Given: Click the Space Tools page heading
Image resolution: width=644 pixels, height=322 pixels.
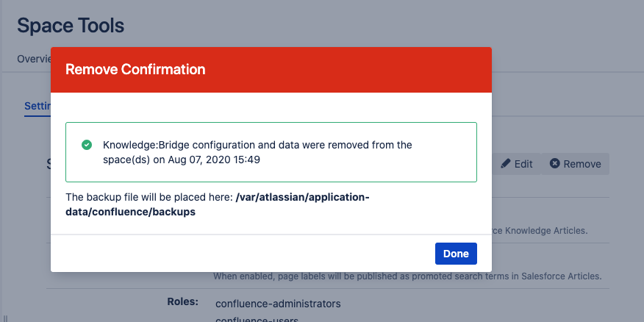Looking at the screenshot, I should [71, 26].
